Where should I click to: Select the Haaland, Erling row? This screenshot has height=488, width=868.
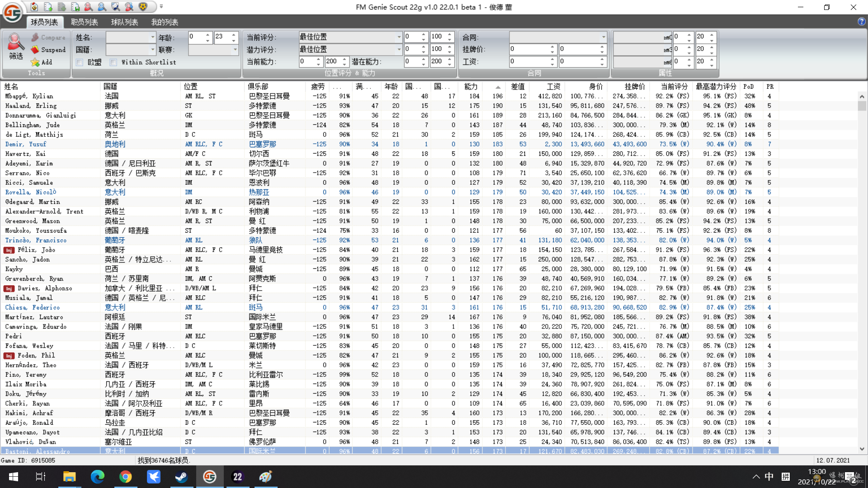click(x=389, y=106)
